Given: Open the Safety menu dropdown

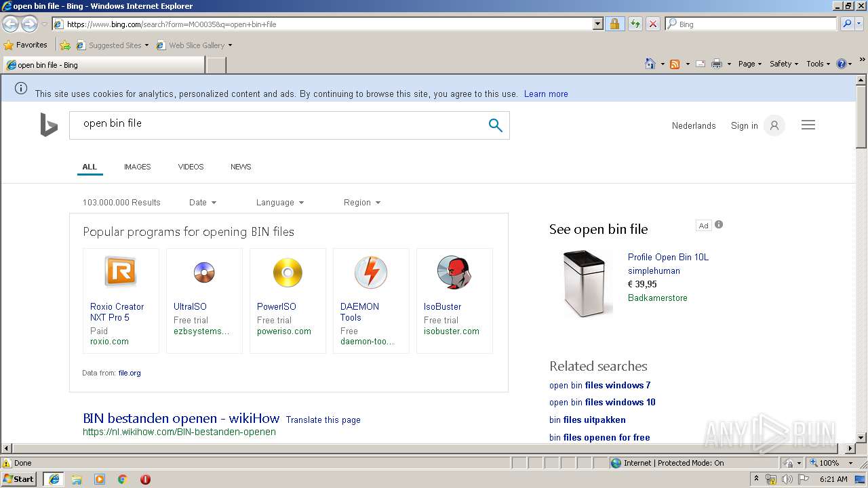Looking at the screenshot, I should tap(784, 64).
